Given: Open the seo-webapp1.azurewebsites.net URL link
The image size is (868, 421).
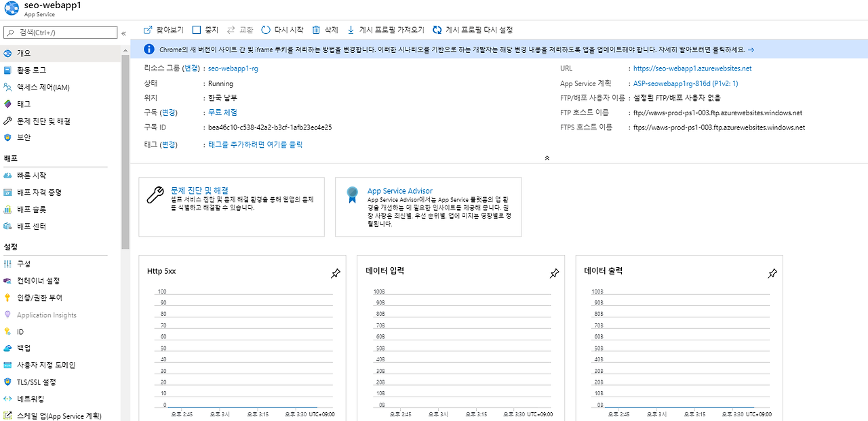Looking at the screenshot, I should point(692,68).
